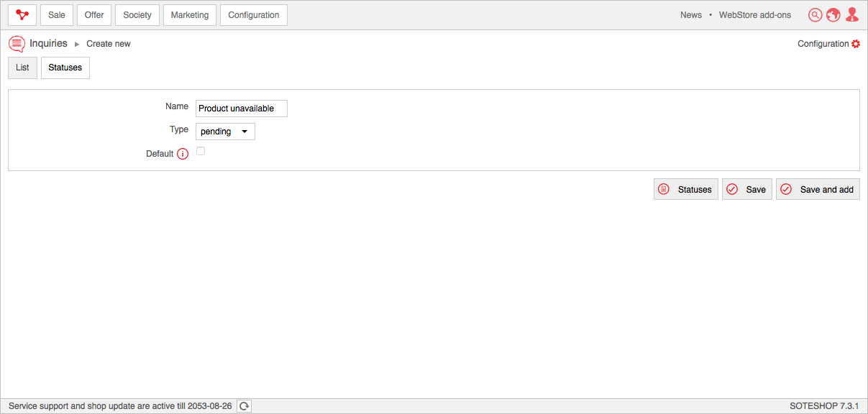The height and width of the screenshot is (414, 868).
Task: Switch to the List tab
Action: click(x=22, y=68)
